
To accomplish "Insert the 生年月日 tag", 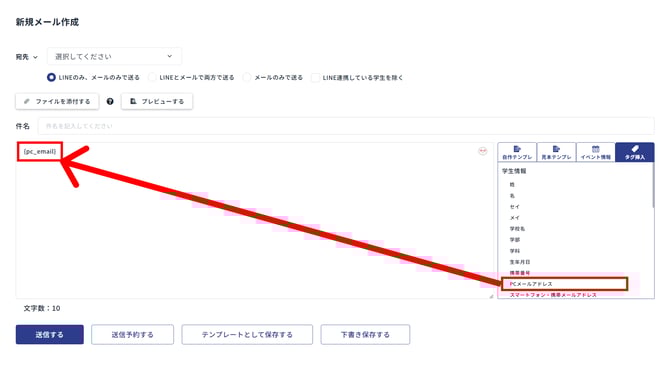I will pos(520,262).
